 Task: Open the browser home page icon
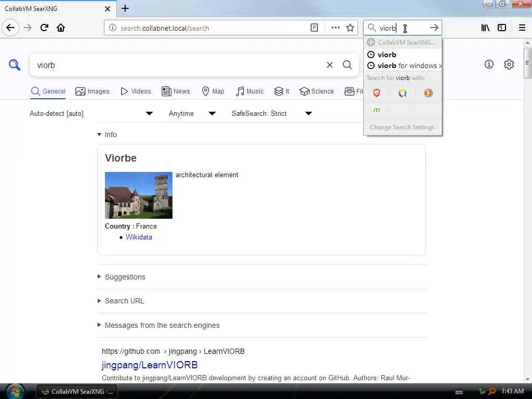[61, 28]
